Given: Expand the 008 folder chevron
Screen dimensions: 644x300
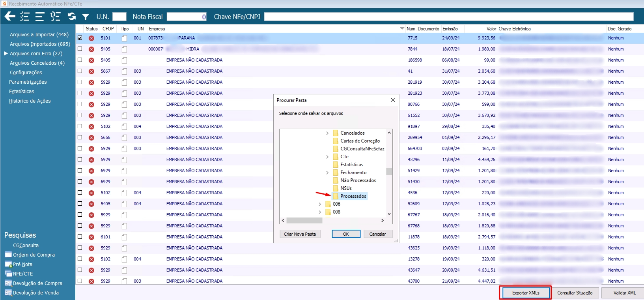Looking at the screenshot, I should (x=320, y=212).
